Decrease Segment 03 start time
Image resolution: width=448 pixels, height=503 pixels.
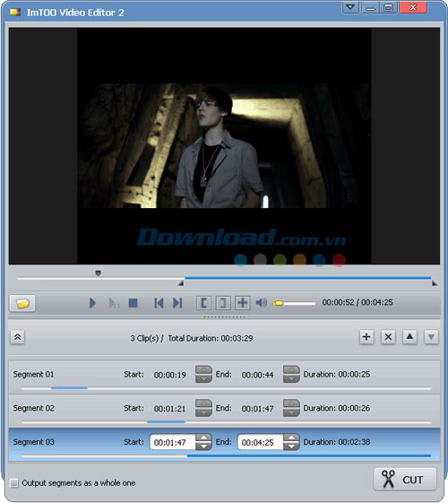(x=203, y=447)
